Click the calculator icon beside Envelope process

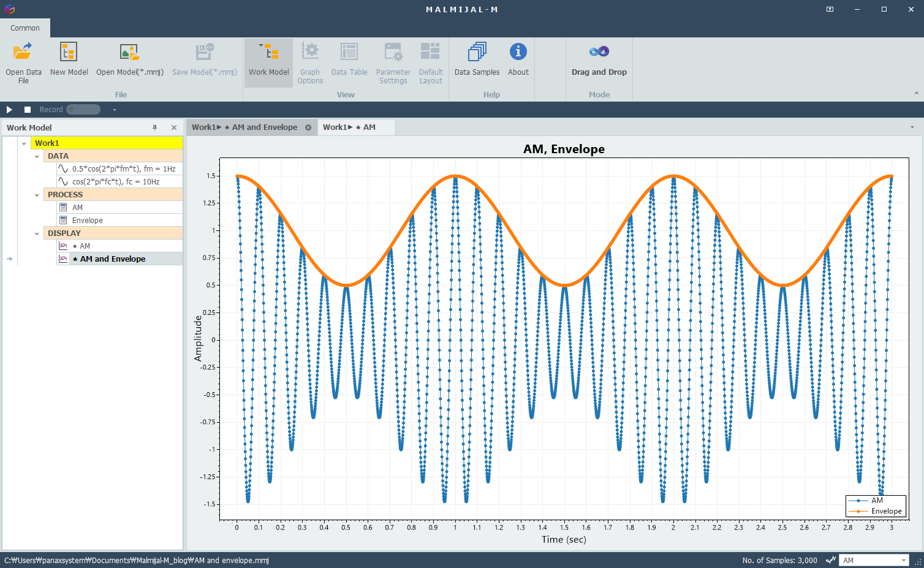(x=63, y=220)
